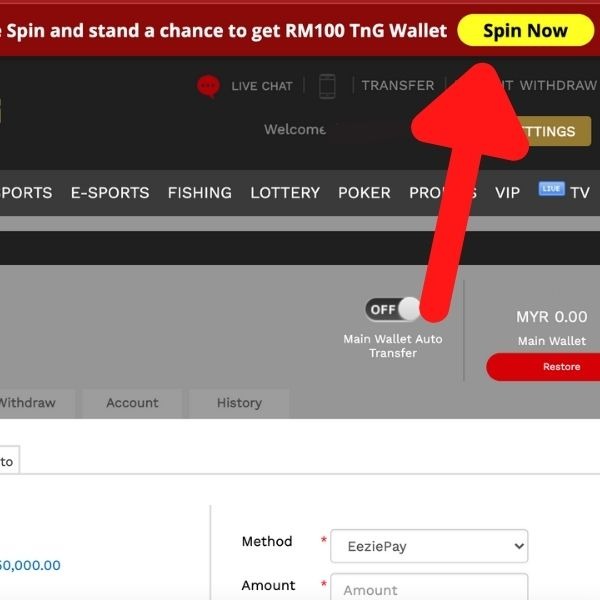
Task: Click the Amount input field
Action: (429, 587)
